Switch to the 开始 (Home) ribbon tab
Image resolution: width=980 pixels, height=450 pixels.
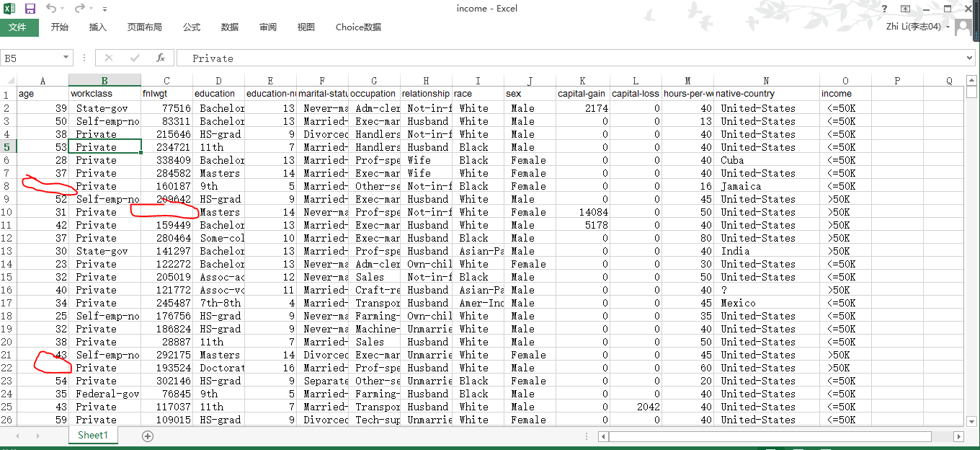click(60, 27)
